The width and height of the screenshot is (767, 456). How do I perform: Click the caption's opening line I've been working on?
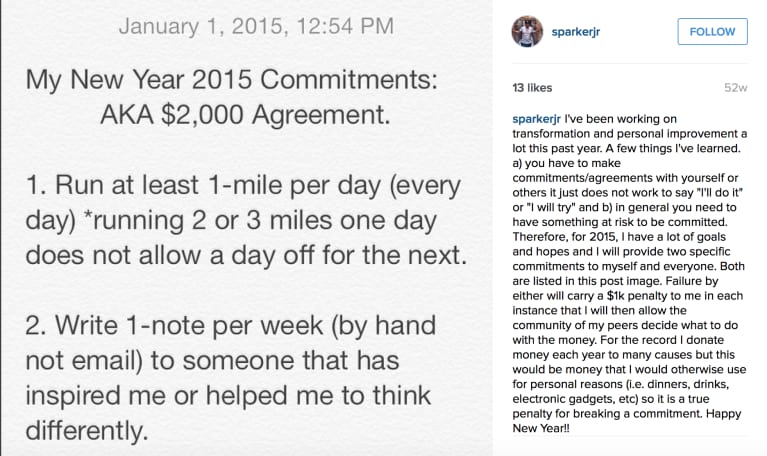click(620, 119)
